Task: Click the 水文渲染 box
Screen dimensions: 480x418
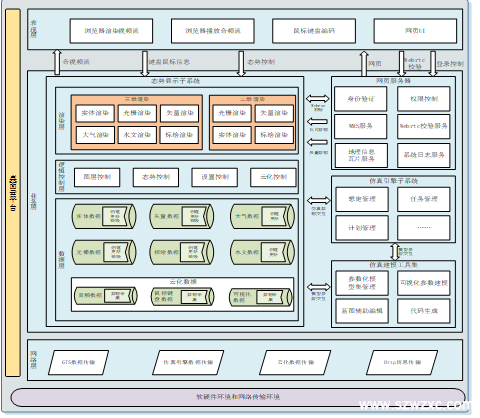Action: (137, 135)
